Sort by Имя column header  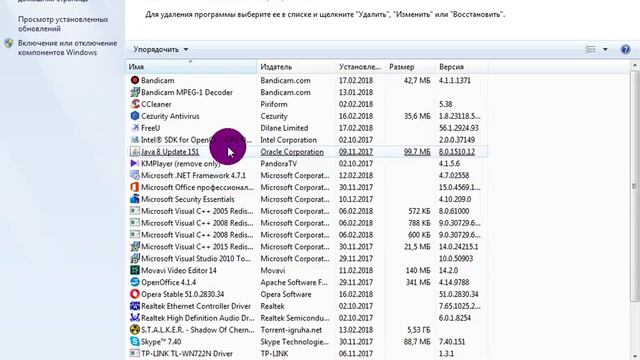191,67
